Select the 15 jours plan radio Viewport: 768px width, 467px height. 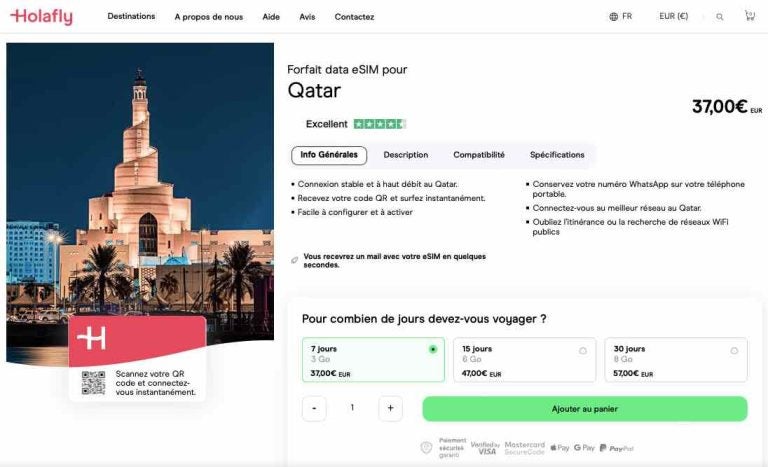583,351
